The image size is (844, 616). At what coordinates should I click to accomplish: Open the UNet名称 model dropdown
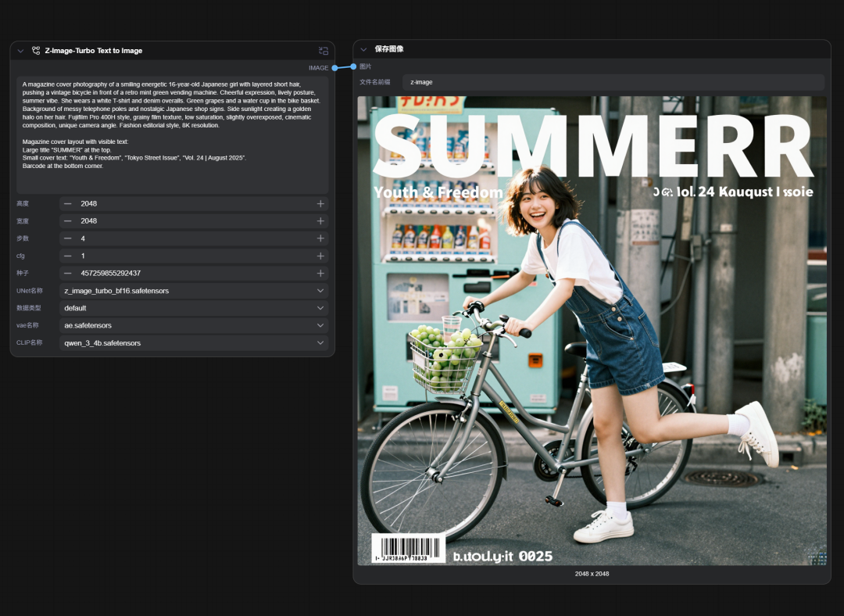tap(193, 291)
